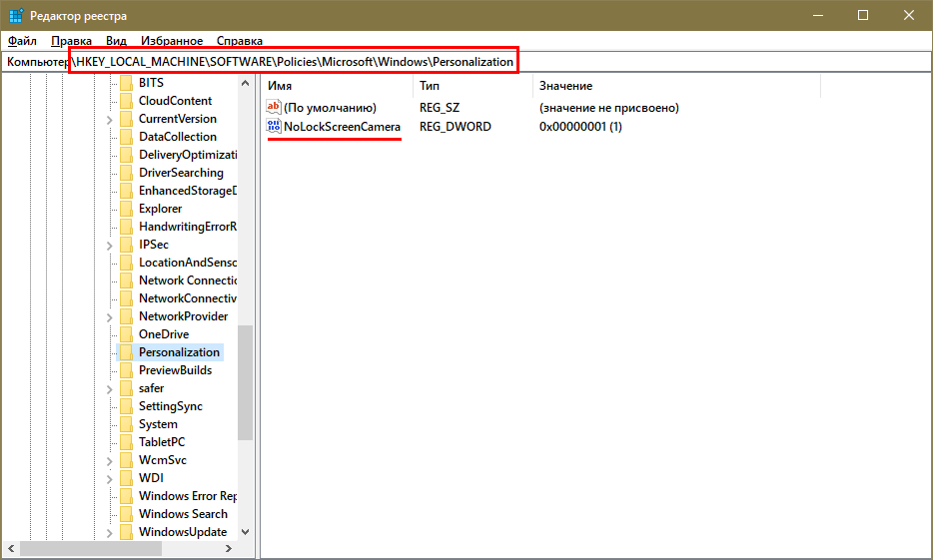This screenshot has width=933, height=560.
Task: Select the Personalization folder icon
Action: tap(126, 352)
